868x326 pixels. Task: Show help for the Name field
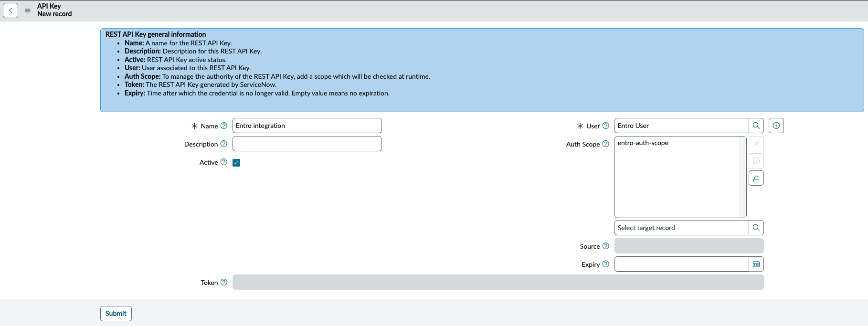coord(223,126)
